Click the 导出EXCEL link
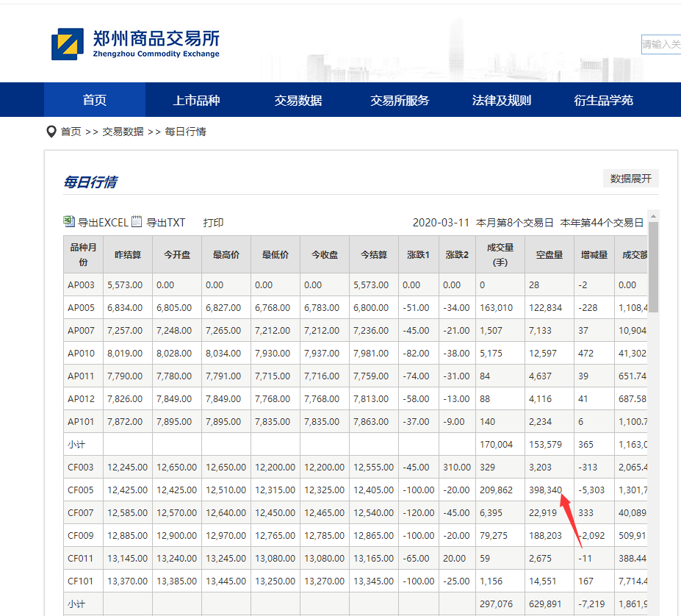 (103, 223)
